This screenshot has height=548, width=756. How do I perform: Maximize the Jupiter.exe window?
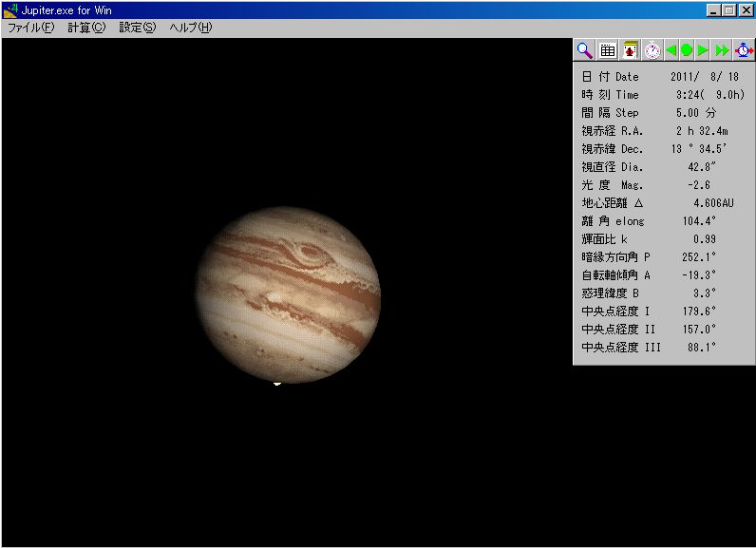(729, 10)
